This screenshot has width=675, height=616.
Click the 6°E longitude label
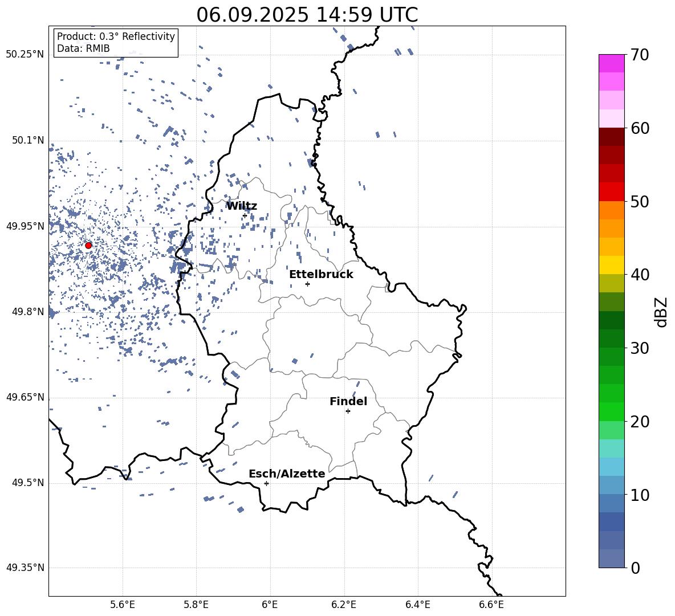click(270, 605)
